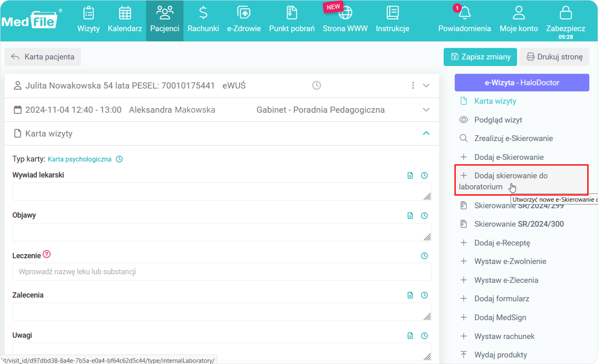Click Skierowanie SR/2024/299 document link
Viewport: 598px width, 364px height.
point(519,205)
